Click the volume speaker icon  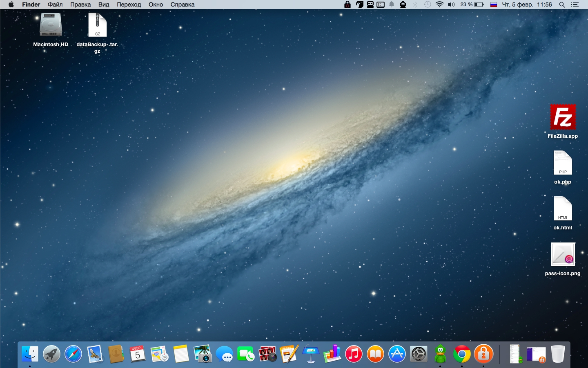[451, 4]
